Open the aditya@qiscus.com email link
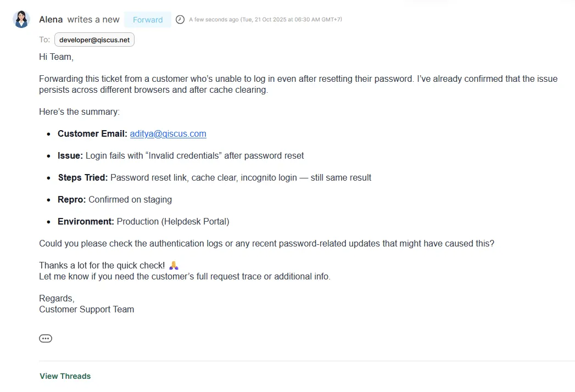575x392 pixels. pyautogui.click(x=168, y=133)
